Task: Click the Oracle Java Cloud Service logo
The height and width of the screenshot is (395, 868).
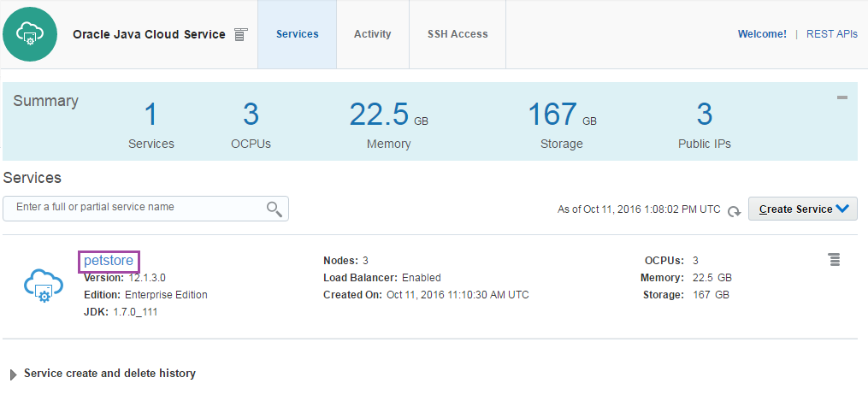Action: [30, 34]
